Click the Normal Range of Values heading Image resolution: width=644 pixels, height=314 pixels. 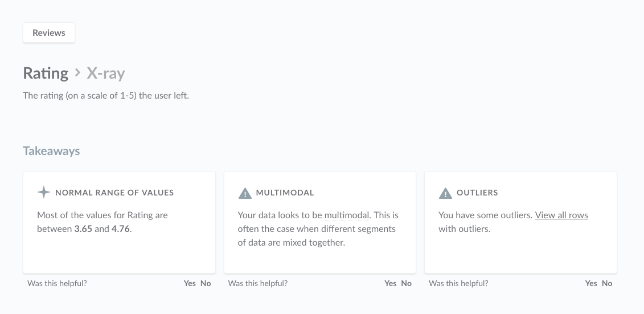coord(114,193)
